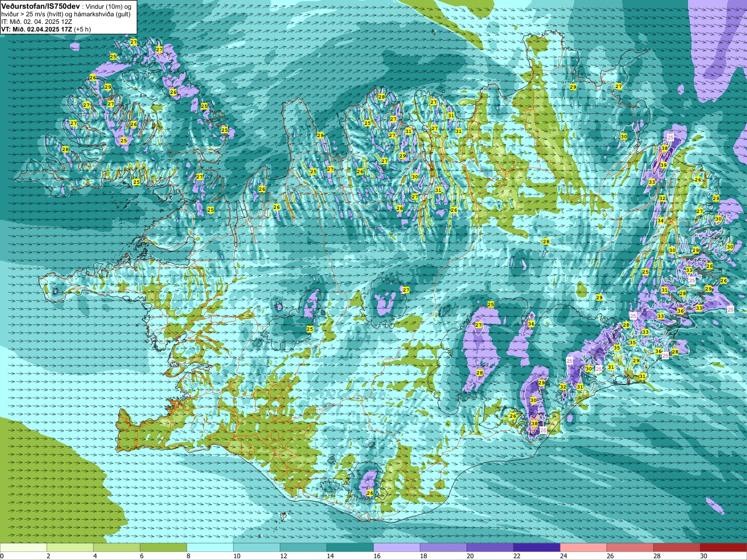This screenshot has height=560, width=747.
Task: Pick the pale yellow 0–2 legend swatch
Action: click(x=23, y=548)
